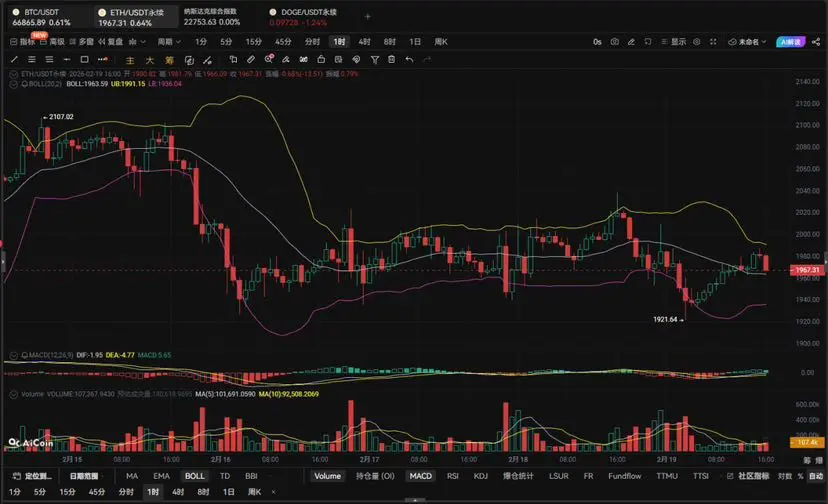
Task: Click the 定位到 locate button
Action: click(33, 476)
